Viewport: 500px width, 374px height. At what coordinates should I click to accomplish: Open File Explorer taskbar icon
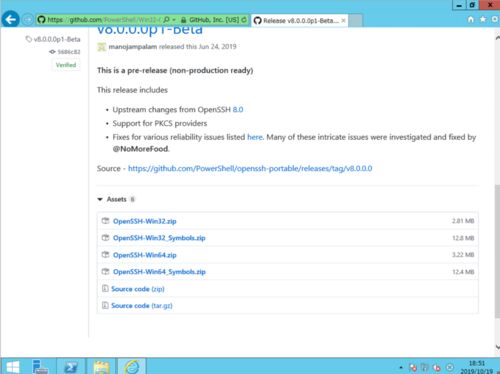click(x=101, y=367)
